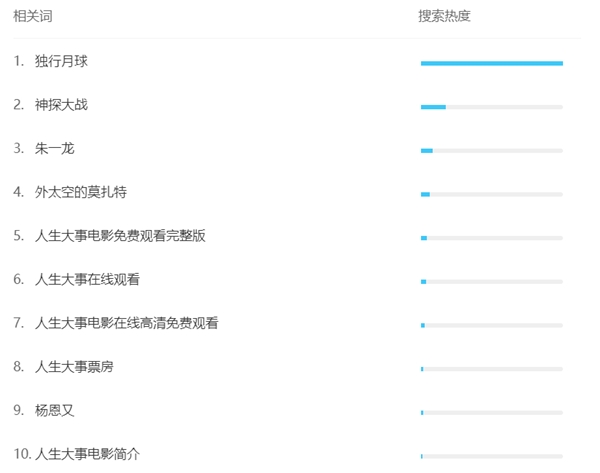The height and width of the screenshot is (473, 600).
Task: Open 外太空的莫扎特 related term
Action: (x=81, y=192)
